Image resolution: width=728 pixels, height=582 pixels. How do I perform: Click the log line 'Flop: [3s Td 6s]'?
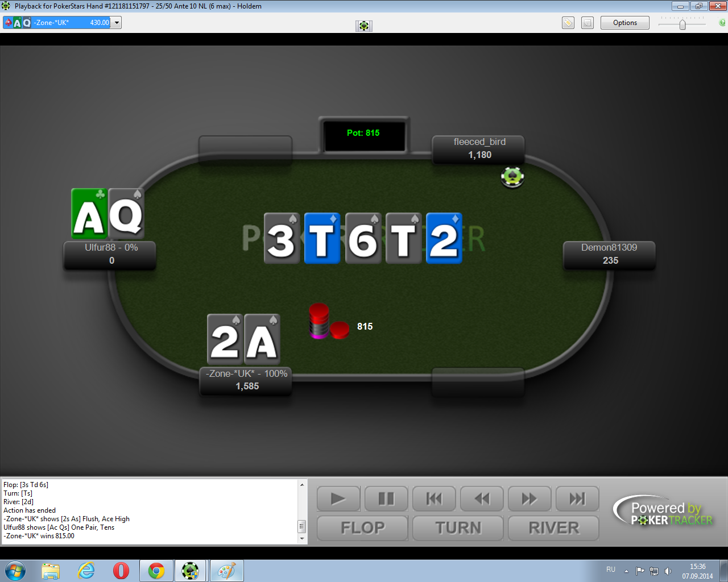[26, 485]
